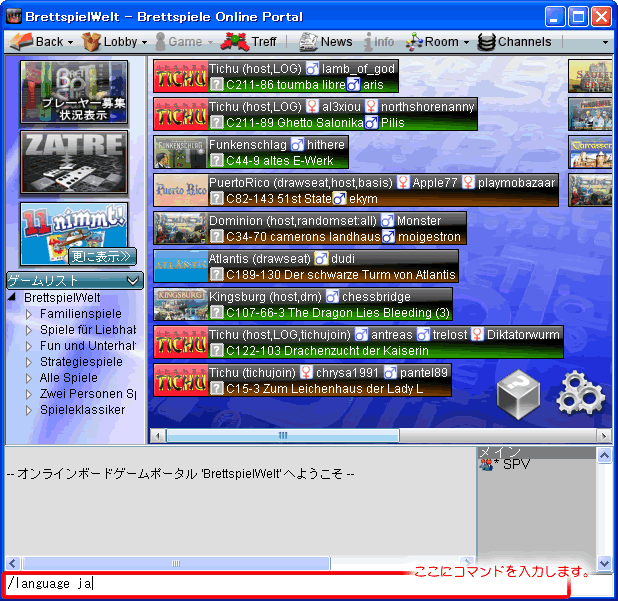Click the Puerto Rico game logo
This screenshot has height=601, width=618.
[x=181, y=190]
